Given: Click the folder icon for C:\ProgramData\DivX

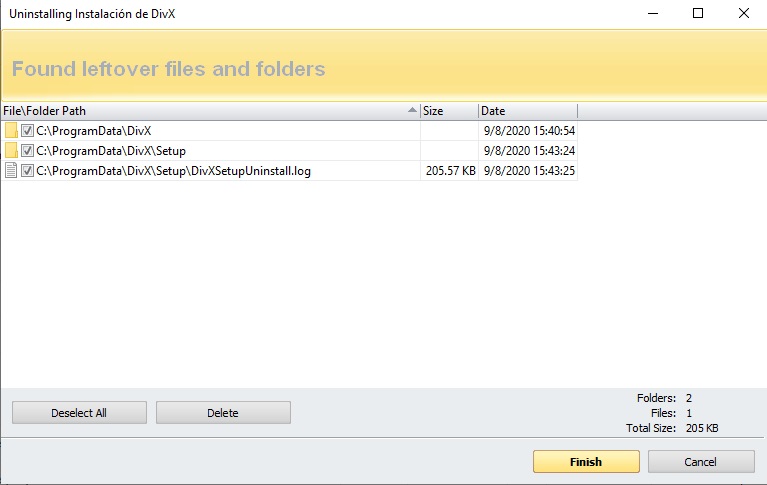Looking at the screenshot, I should coord(11,131).
